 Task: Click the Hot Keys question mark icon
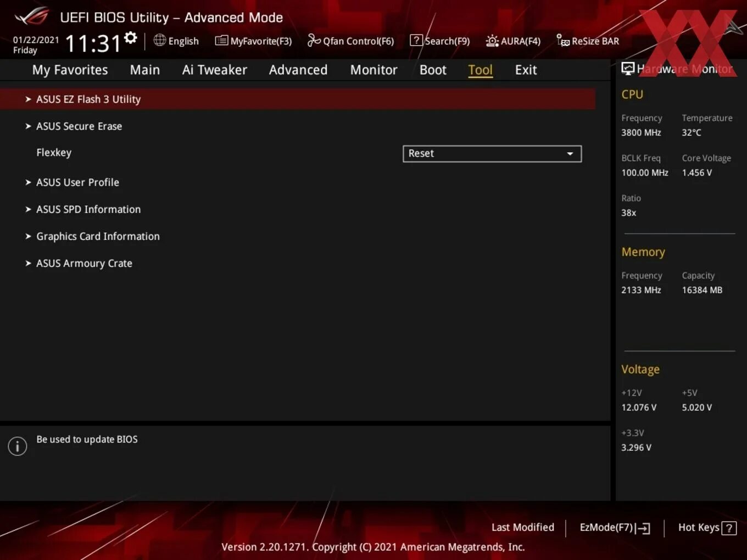(729, 528)
